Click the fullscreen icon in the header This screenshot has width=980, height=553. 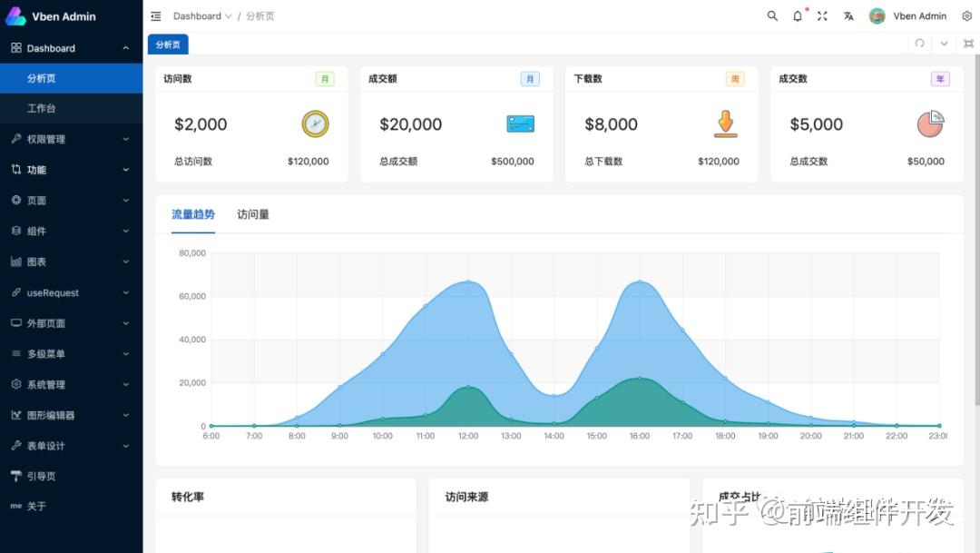pos(822,15)
